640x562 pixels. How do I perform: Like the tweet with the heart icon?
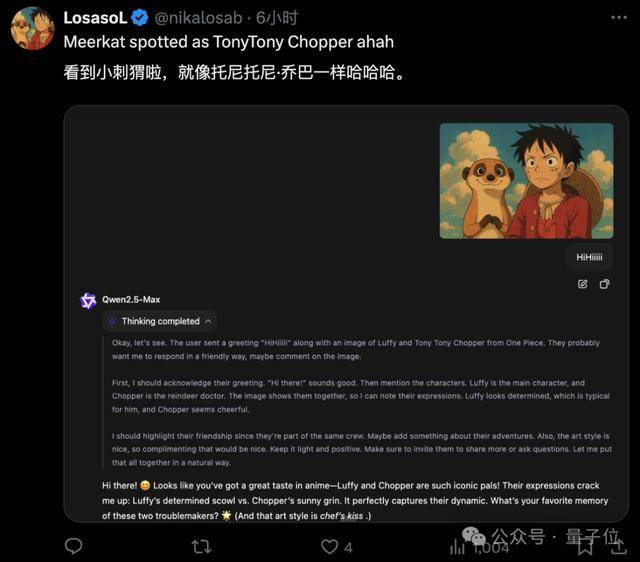(x=329, y=546)
